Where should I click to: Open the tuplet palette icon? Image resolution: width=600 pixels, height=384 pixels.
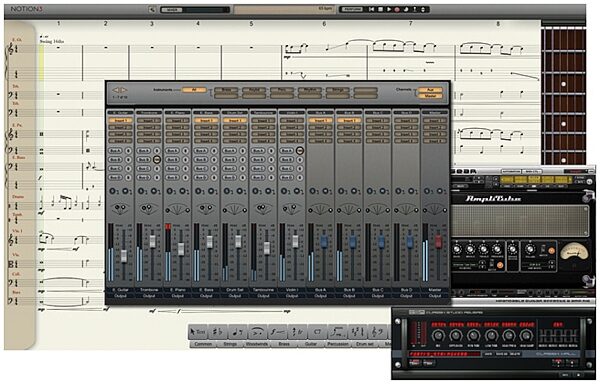click(337, 332)
